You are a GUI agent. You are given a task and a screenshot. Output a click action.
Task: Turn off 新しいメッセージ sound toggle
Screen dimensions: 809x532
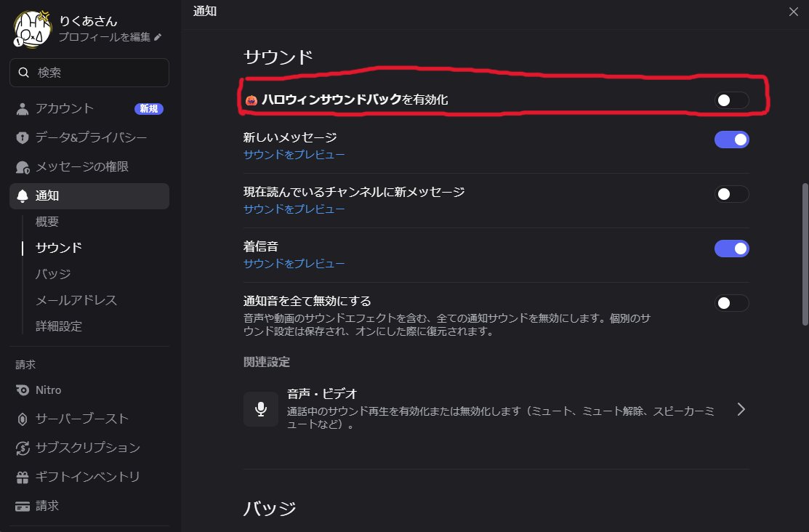pyautogui.click(x=731, y=140)
